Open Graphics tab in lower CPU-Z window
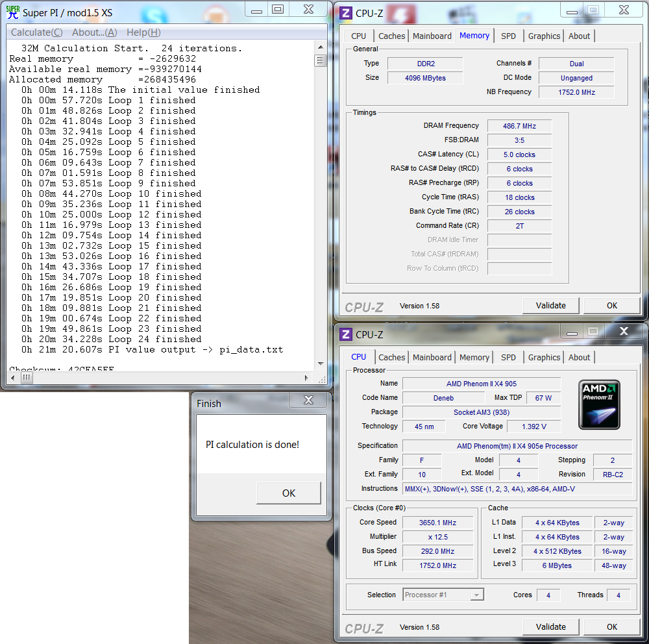This screenshot has height=644, width=649. (x=544, y=358)
